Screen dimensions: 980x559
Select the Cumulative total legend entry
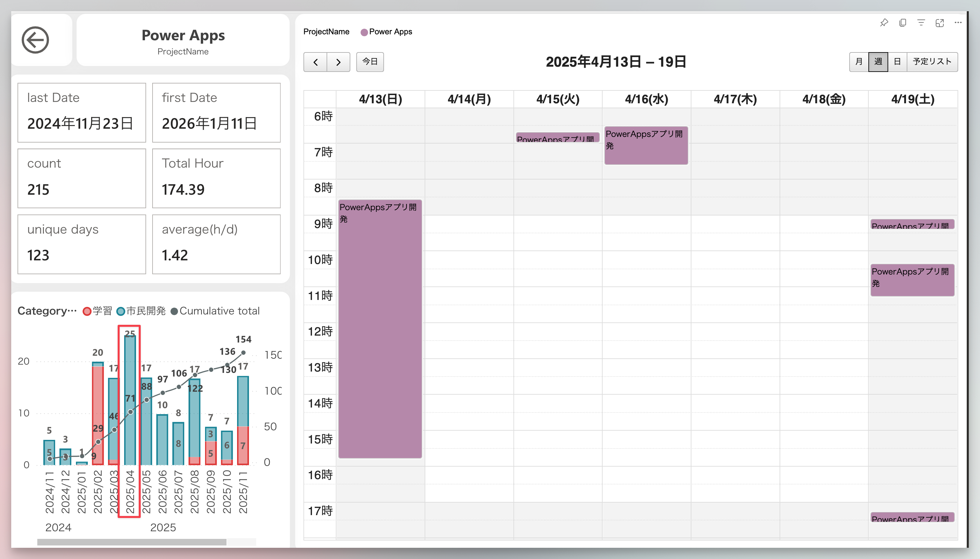(x=215, y=311)
